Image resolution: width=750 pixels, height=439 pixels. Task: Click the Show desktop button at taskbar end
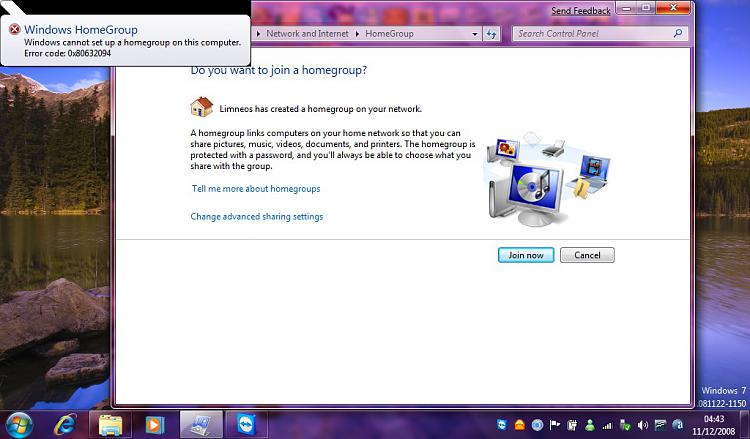pos(745,425)
